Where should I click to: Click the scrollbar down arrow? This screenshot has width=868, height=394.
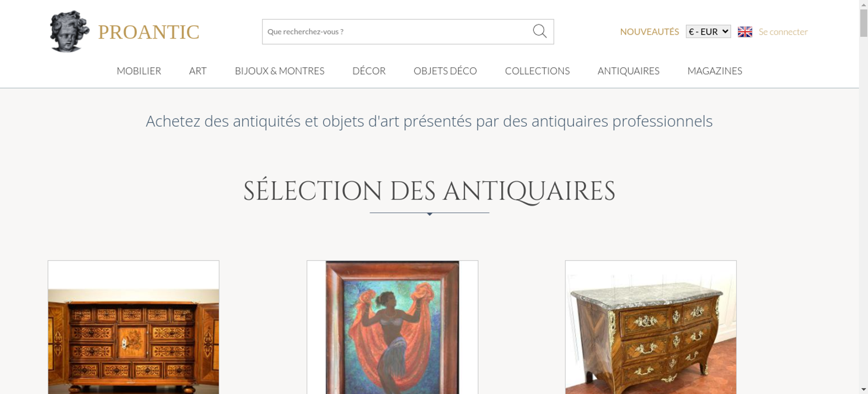(x=864, y=389)
